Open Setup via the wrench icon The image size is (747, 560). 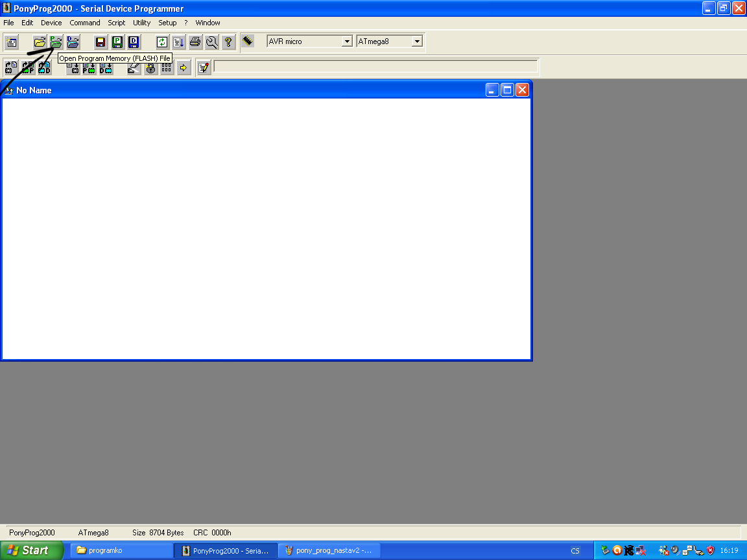coord(212,42)
